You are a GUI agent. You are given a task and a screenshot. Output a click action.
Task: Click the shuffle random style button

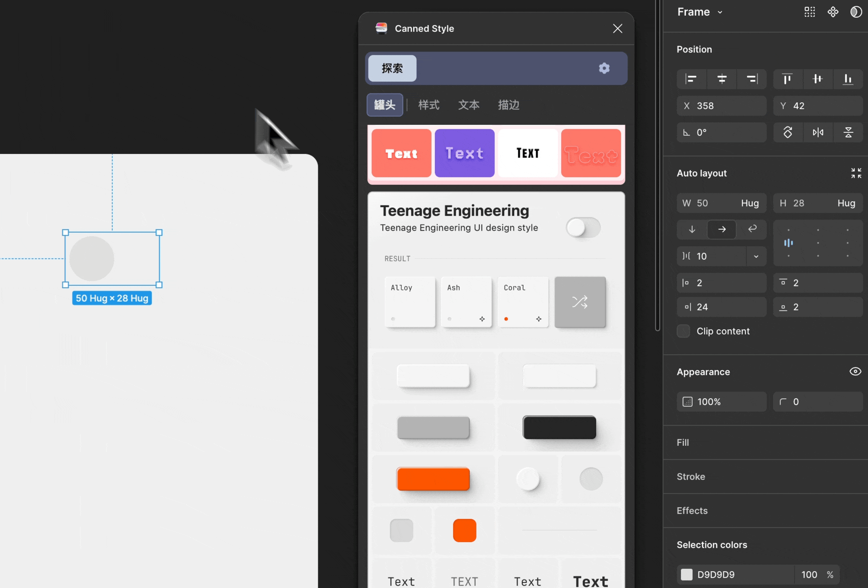[x=580, y=302]
